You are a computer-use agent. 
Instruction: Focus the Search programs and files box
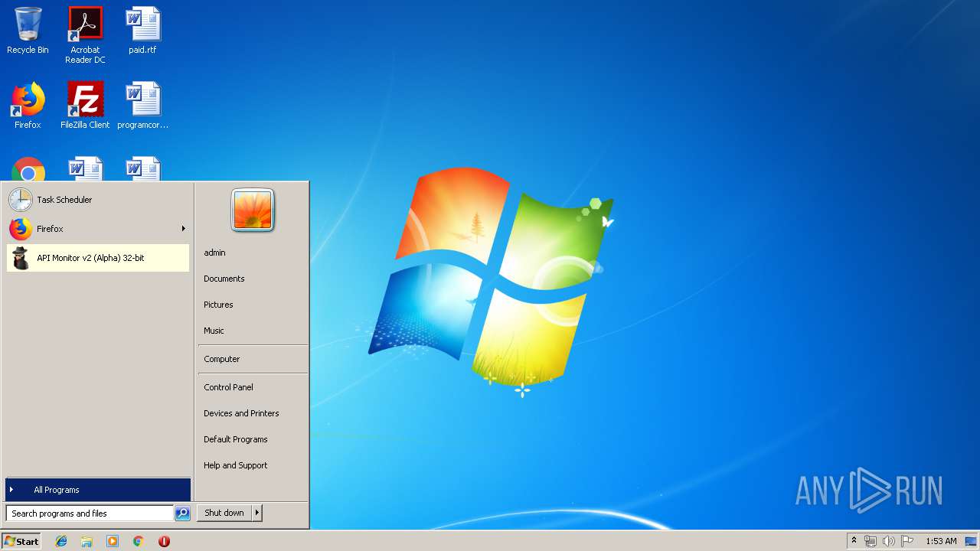coord(90,514)
